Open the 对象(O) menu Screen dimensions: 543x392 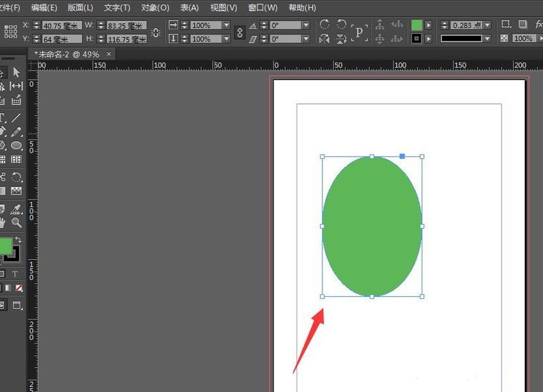pyautogui.click(x=155, y=7)
